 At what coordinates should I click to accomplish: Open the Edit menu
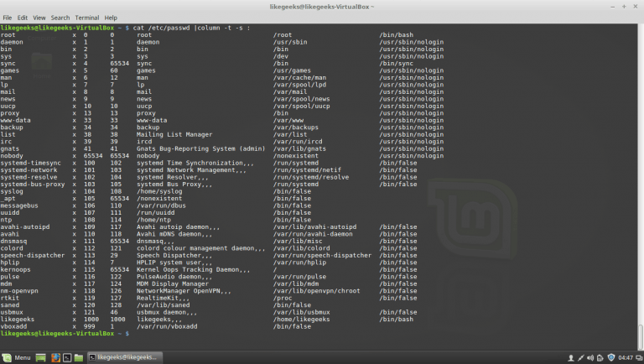22,18
